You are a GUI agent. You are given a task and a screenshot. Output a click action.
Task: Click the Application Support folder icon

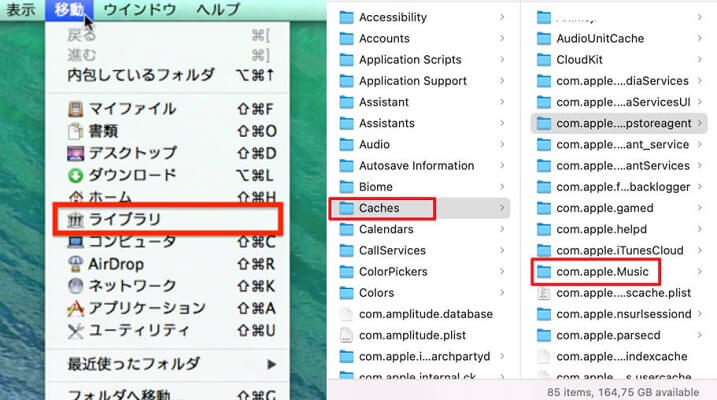coord(347,81)
